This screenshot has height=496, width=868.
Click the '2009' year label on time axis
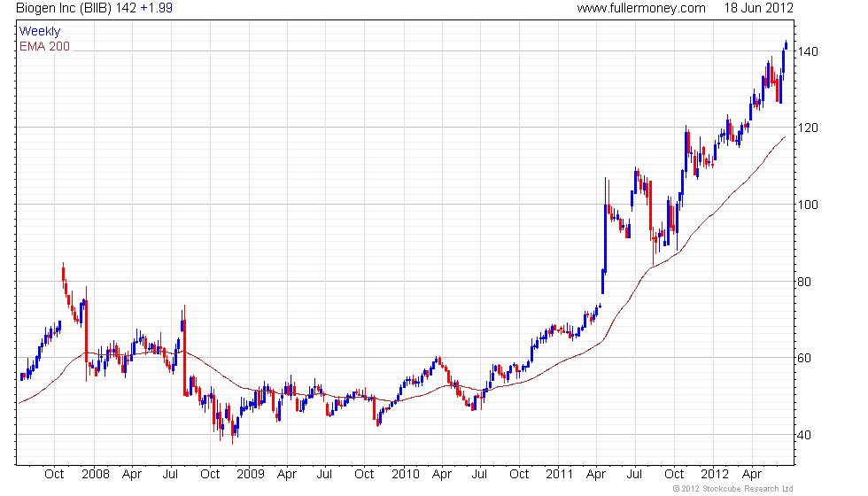250,474
